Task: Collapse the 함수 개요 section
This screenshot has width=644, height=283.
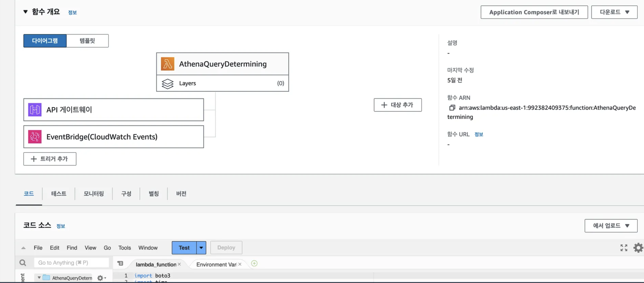Action: [x=25, y=12]
